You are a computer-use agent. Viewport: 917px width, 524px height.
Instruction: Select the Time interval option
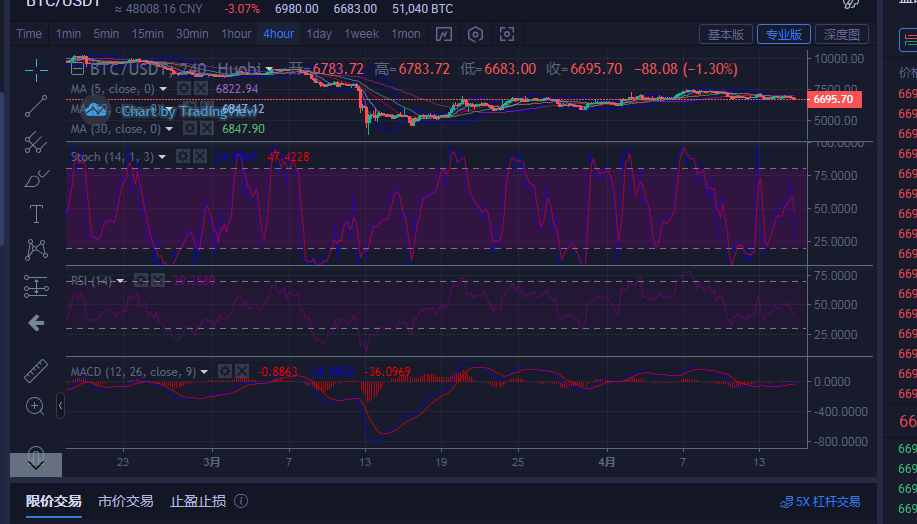29,34
